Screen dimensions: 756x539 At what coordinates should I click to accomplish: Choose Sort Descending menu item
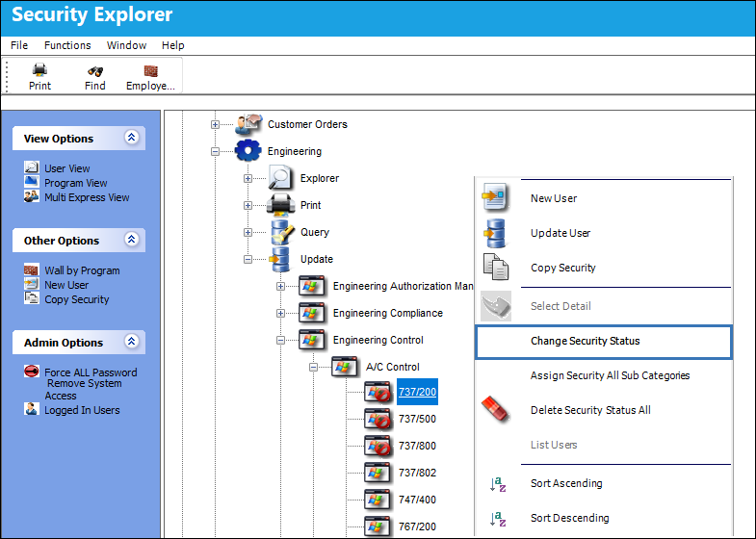tap(604, 518)
